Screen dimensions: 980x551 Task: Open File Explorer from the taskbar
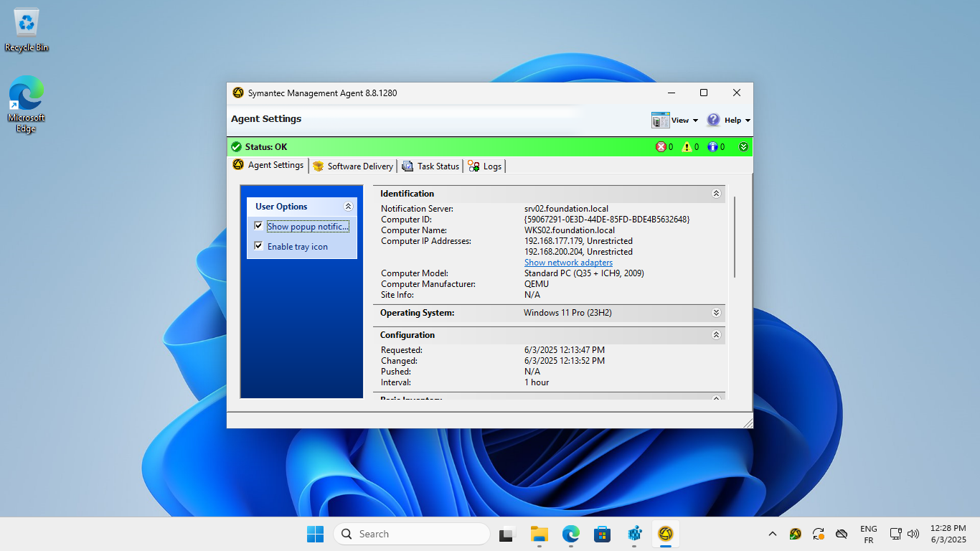539,534
